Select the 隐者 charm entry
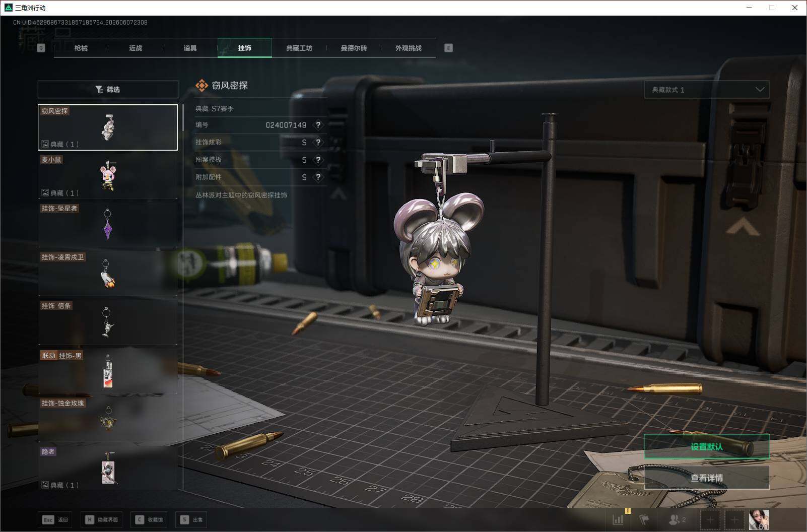 108,468
